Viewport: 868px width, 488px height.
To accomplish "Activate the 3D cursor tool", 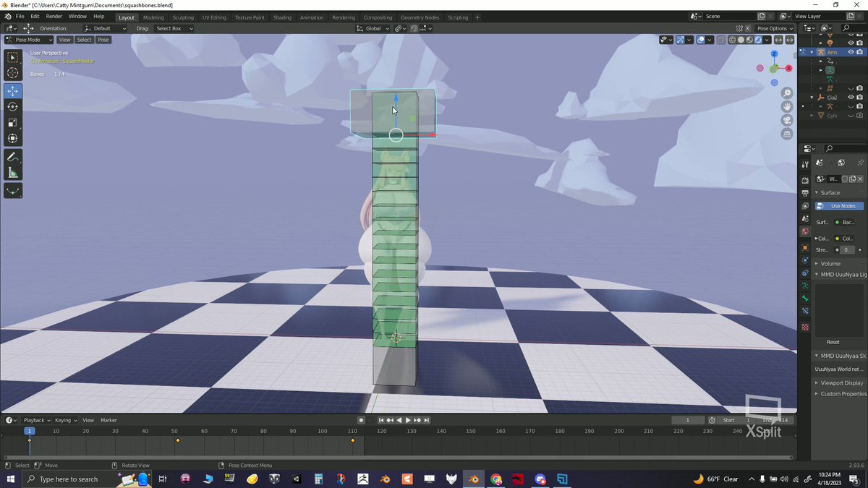I will click(x=12, y=72).
